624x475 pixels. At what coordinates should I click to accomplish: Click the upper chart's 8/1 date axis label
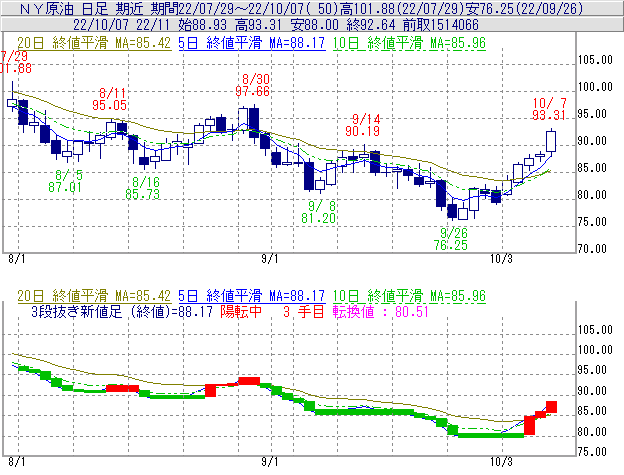click(17, 259)
